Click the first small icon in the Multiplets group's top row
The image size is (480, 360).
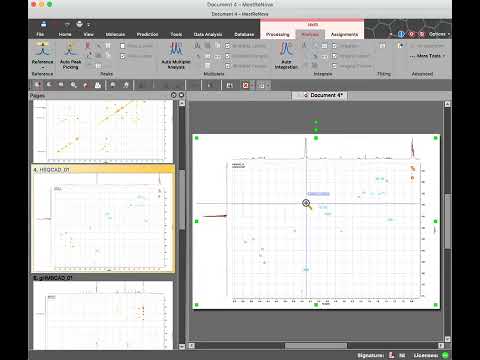tap(197, 46)
